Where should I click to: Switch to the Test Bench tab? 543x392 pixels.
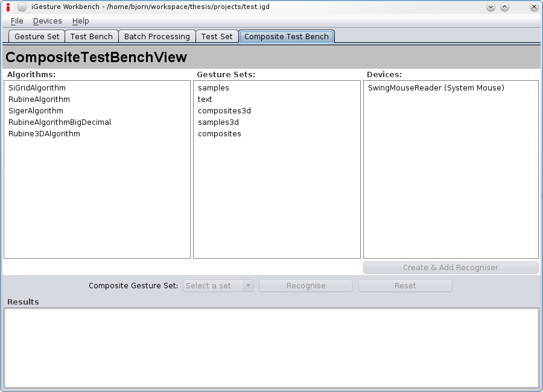(91, 36)
